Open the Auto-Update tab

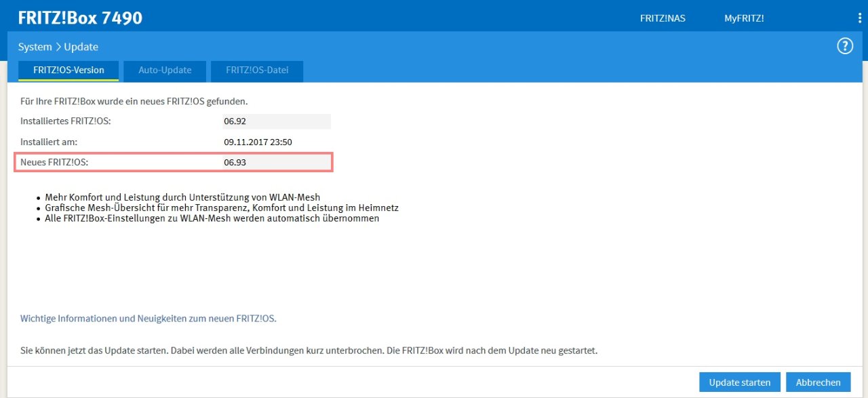165,71
